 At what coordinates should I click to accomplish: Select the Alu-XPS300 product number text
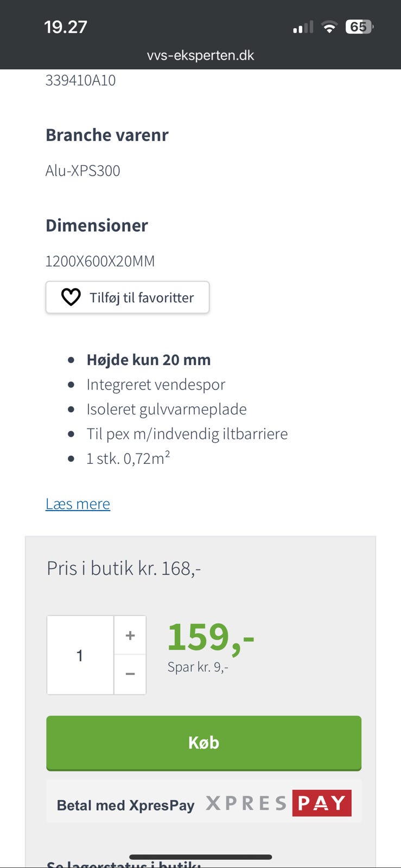(x=83, y=171)
